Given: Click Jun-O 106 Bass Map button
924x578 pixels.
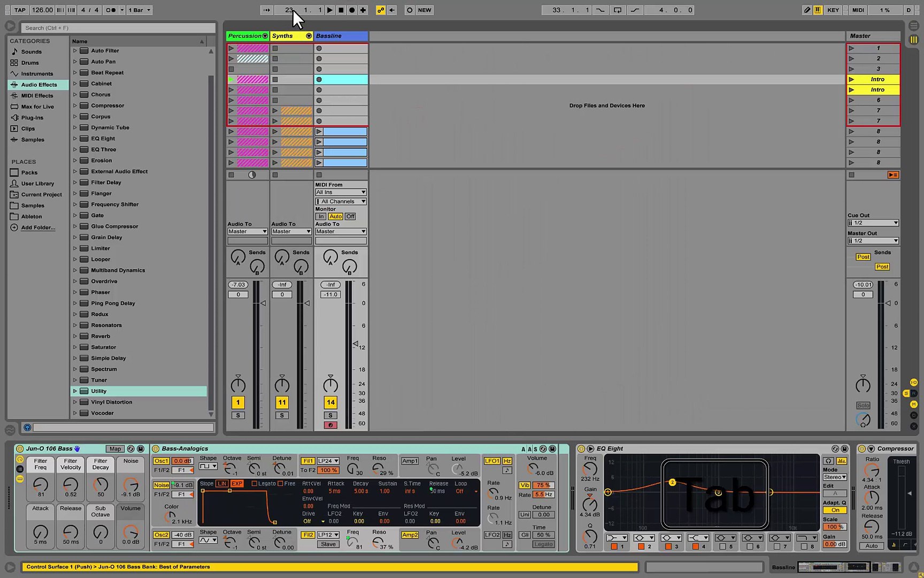Looking at the screenshot, I should click(x=115, y=449).
